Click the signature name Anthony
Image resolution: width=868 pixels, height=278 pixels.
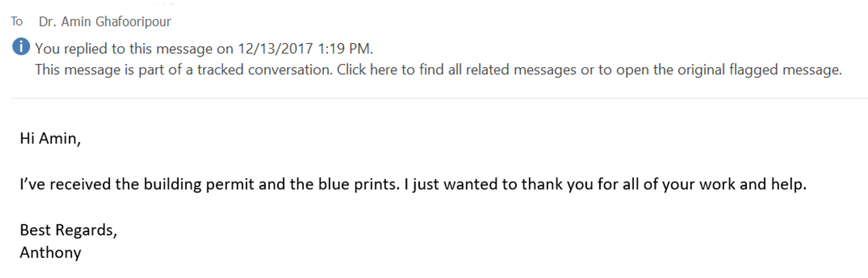50,253
